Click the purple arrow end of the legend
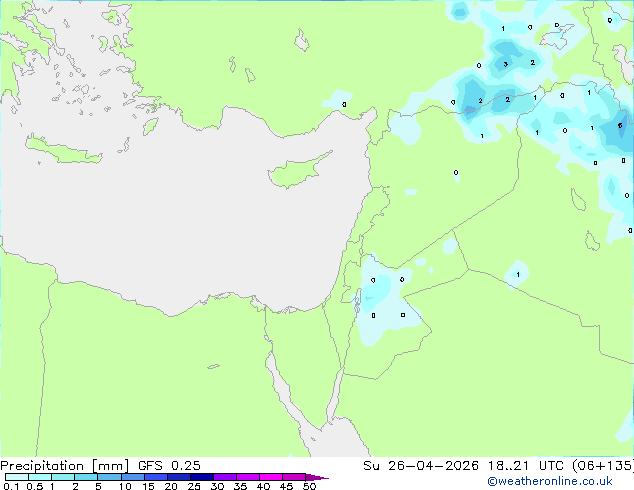 pyautogui.click(x=317, y=477)
